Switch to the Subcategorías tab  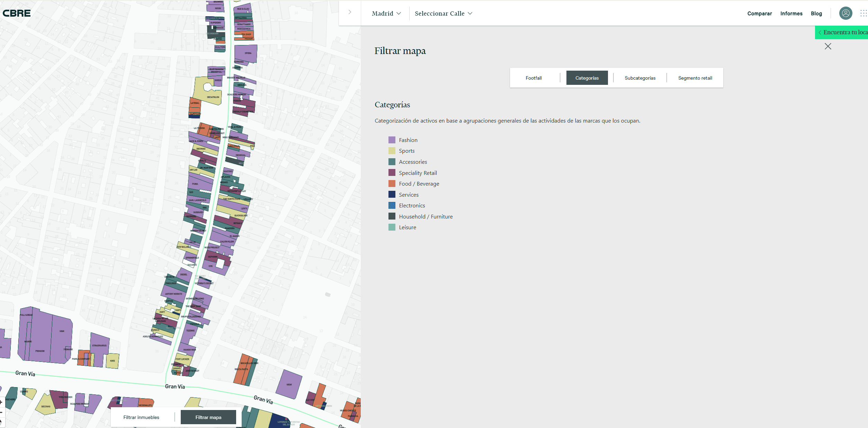click(639, 78)
